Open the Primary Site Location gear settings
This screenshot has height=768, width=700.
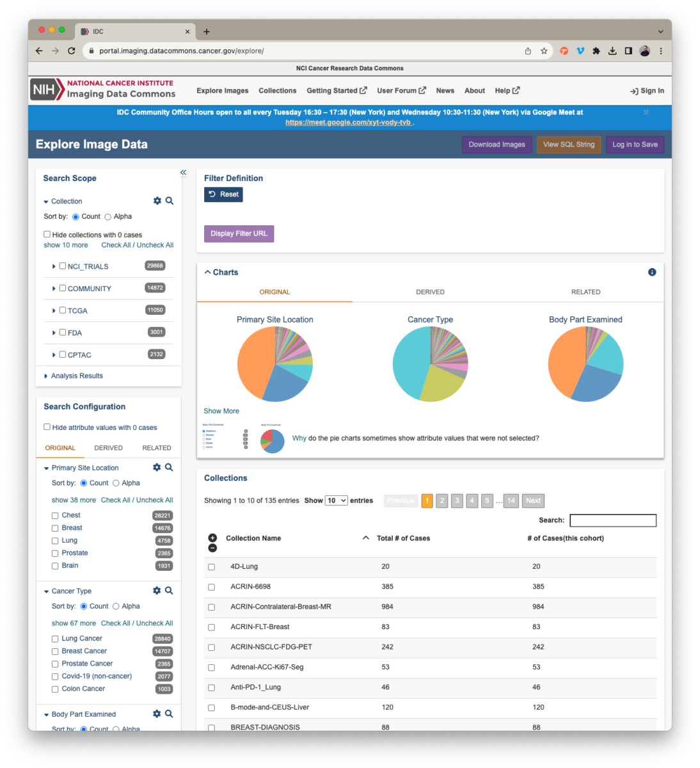coord(157,468)
